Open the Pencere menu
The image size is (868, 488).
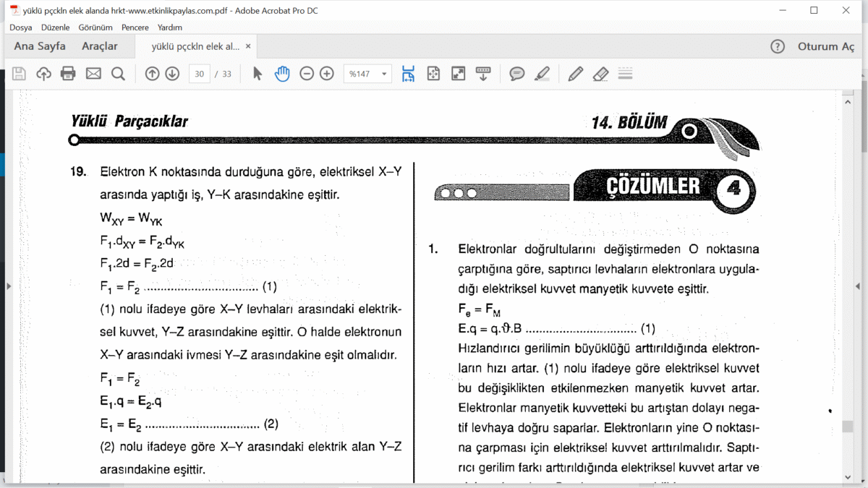(135, 27)
